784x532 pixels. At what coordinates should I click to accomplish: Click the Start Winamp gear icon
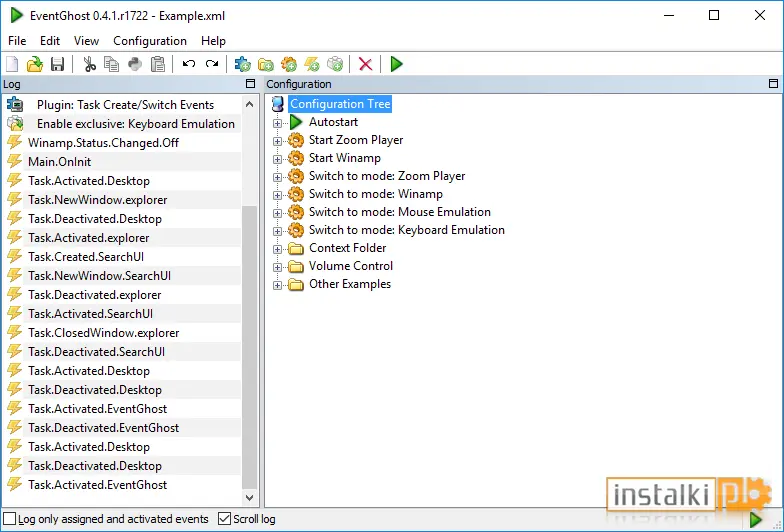[296, 158]
